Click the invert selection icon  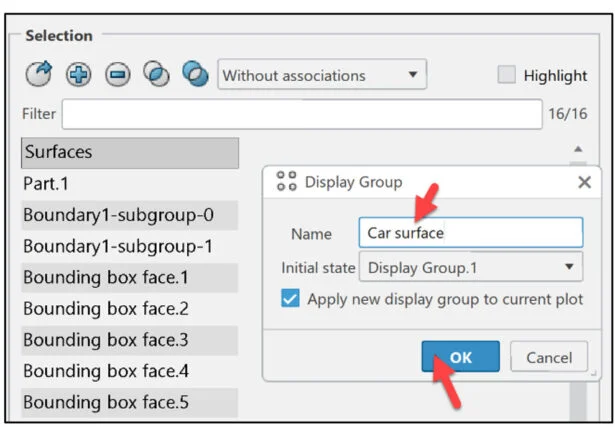pyautogui.click(x=196, y=76)
